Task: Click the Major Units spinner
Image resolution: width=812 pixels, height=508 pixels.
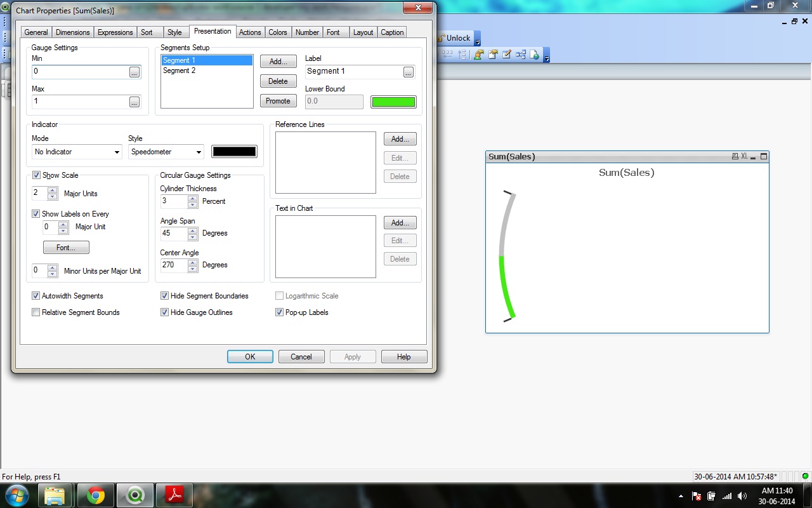Action: pos(53,194)
